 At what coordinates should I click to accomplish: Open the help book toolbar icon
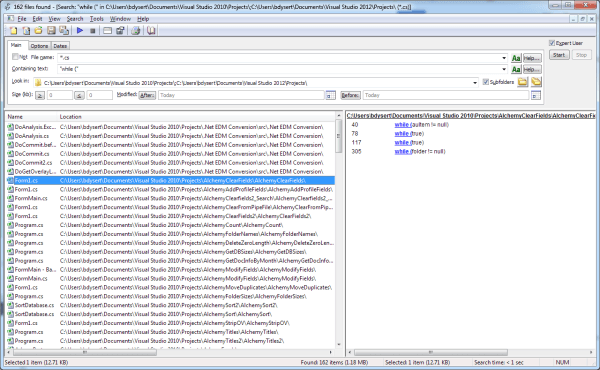(x=151, y=31)
